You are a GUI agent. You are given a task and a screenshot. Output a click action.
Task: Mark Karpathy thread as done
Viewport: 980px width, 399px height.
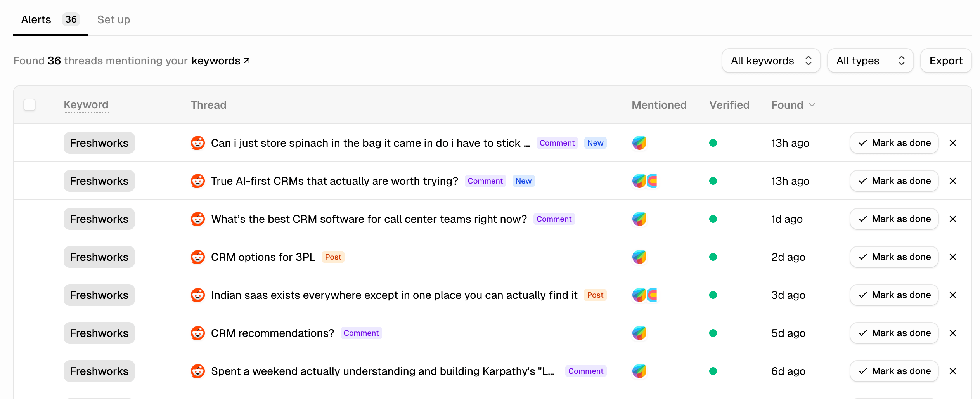click(894, 371)
